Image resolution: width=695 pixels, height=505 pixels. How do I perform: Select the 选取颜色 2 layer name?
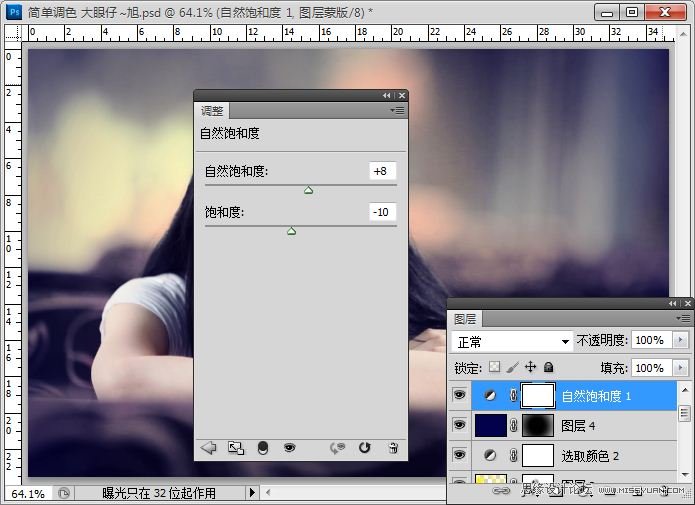click(590, 456)
